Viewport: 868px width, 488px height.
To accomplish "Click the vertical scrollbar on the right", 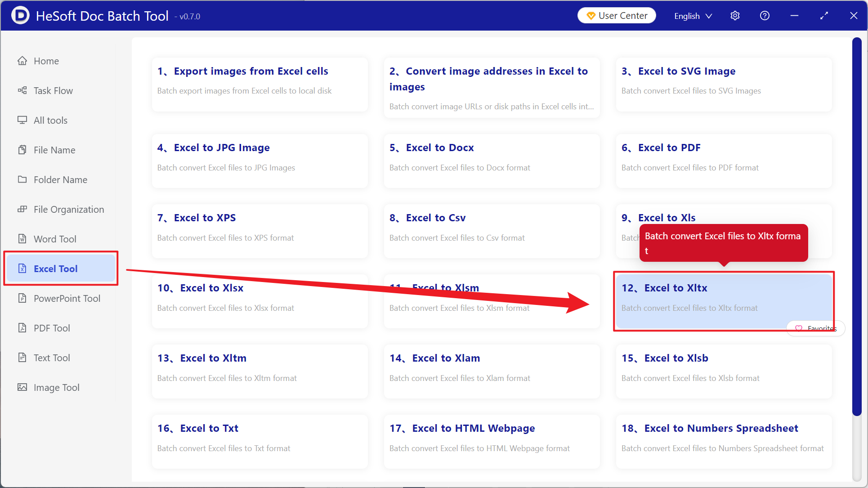I will pyautogui.click(x=857, y=227).
